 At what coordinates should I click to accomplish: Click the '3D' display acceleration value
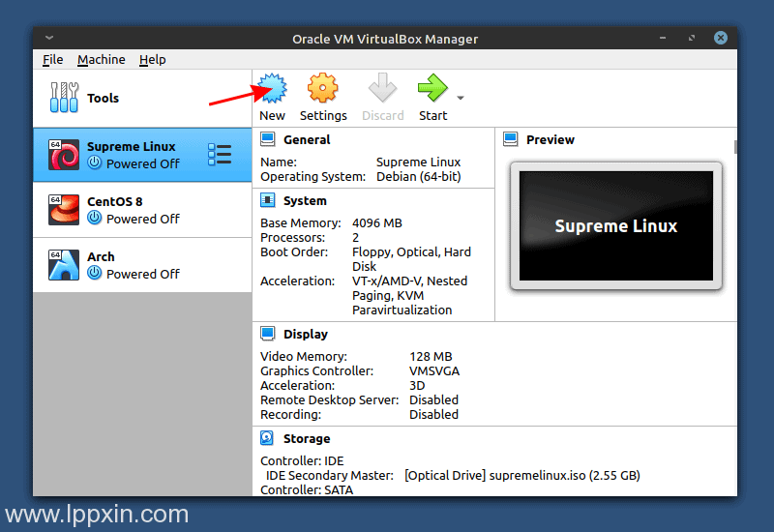417,385
